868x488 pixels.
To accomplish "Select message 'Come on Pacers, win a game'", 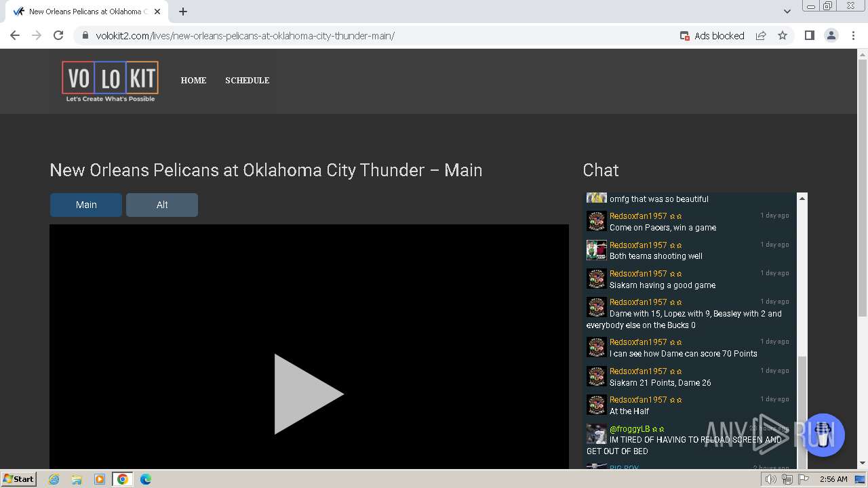I will pyautogui.click(x=663, y=228).
